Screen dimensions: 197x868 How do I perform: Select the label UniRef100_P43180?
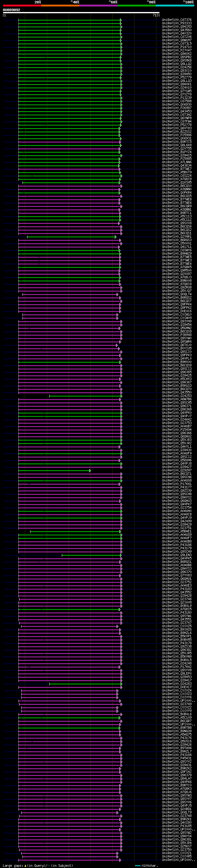tap(177, 612)
